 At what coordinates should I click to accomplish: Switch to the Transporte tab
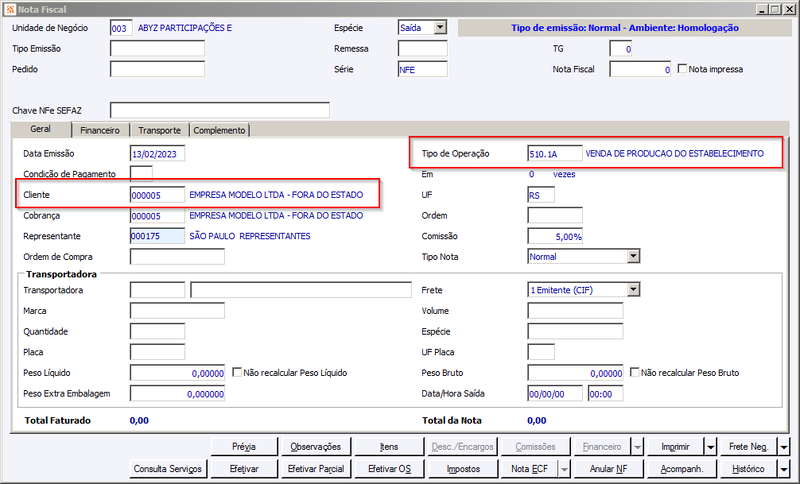pyautogui.click(x=159, y=131)
